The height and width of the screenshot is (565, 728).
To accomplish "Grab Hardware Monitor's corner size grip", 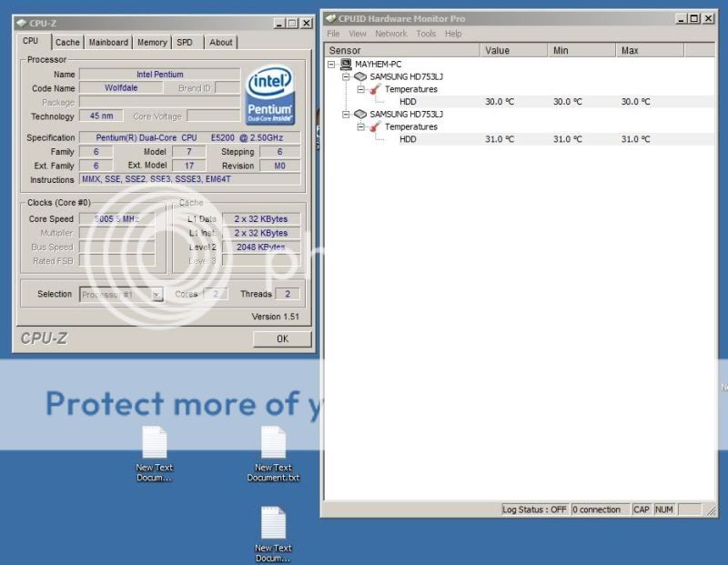I will (712, 510).
